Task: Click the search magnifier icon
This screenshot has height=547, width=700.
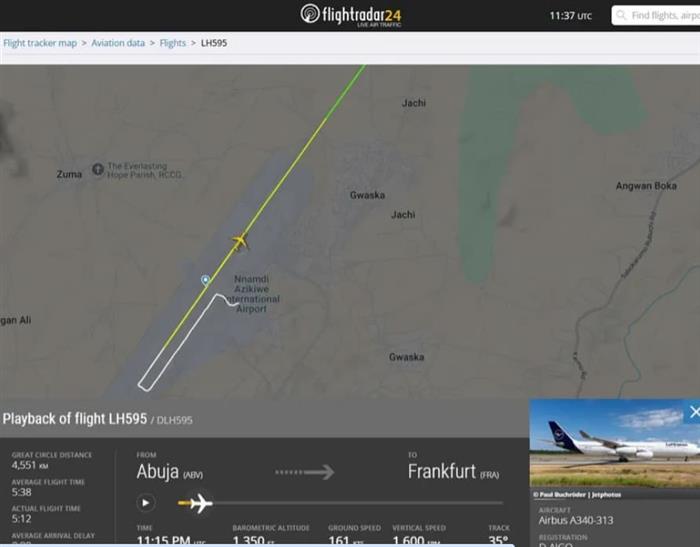Action: 621,15
